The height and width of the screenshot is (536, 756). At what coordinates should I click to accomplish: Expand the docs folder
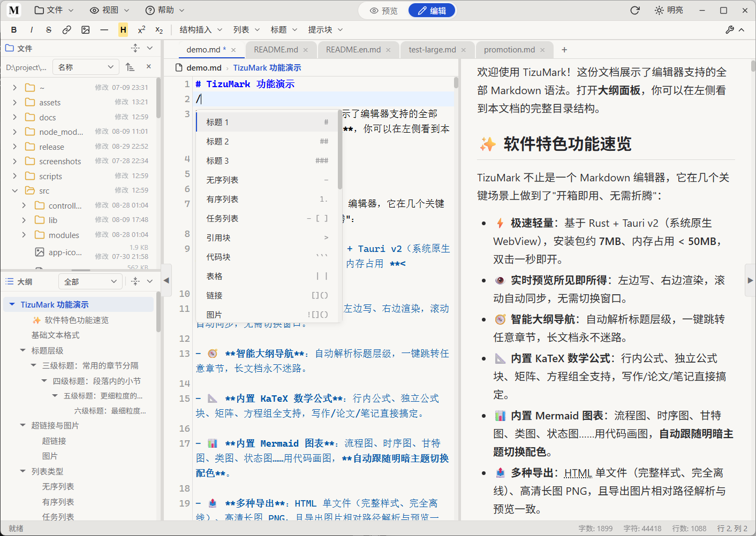click(14, 117)
